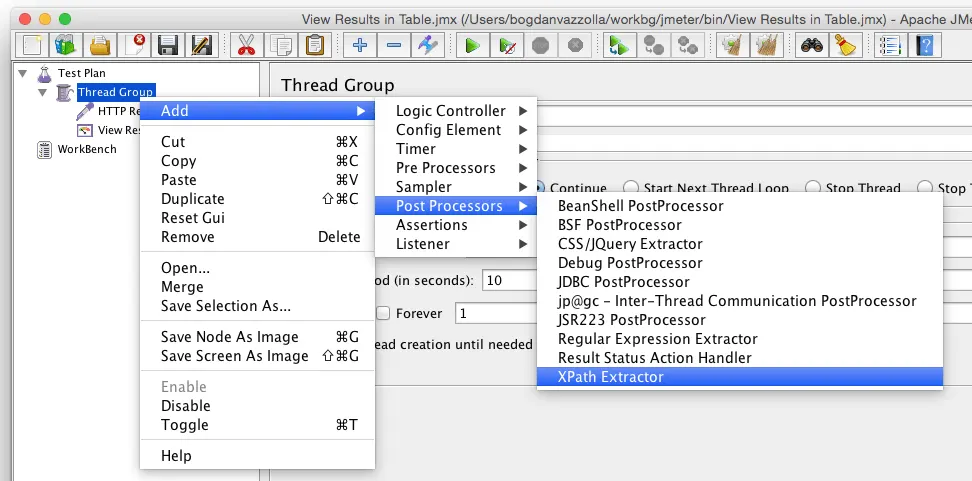
Task: Click the Save As pencil-and-disk icon
Action: click(x=201, y=45)
